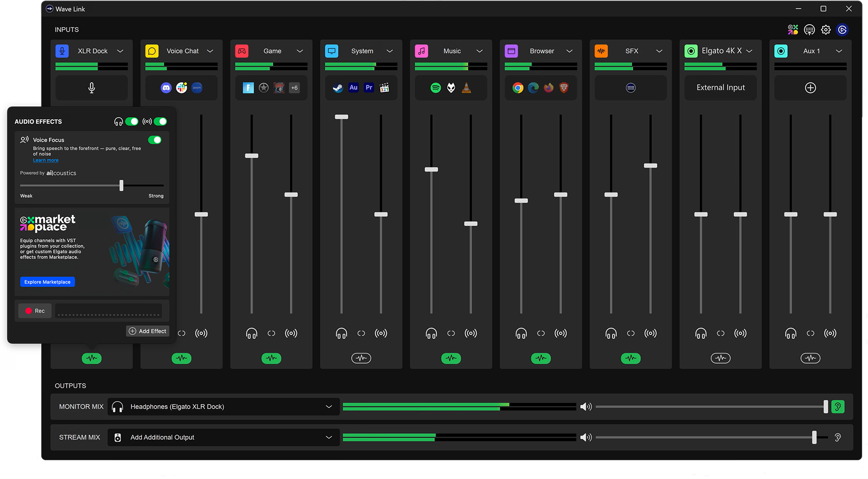
Task: Click the Discord icon in Voice Chat
Action: pos(166,88)
